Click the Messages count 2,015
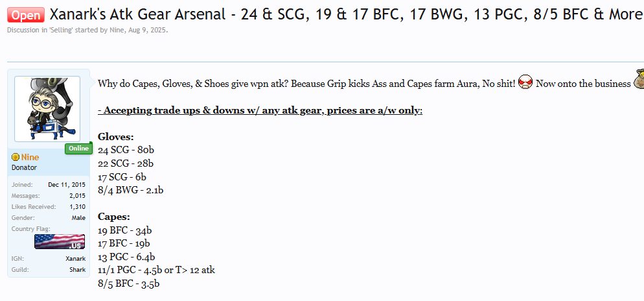Viewport: 644px width, 301px height. pos(77,195)
